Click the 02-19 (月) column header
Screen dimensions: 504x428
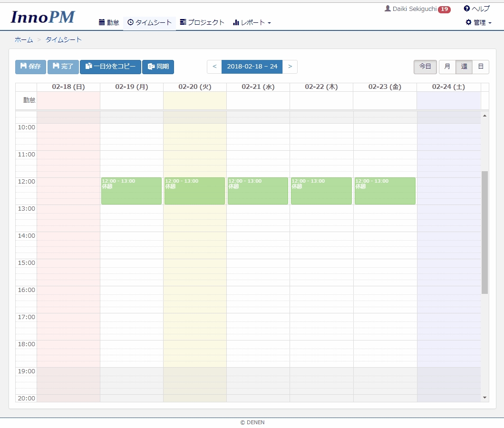tap(131, 87)
